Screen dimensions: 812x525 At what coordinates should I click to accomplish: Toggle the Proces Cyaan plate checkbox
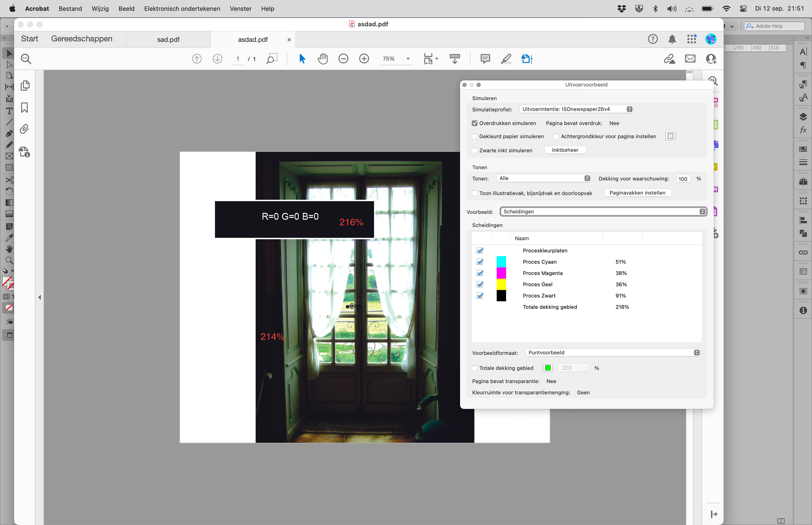tap(480, 262)
